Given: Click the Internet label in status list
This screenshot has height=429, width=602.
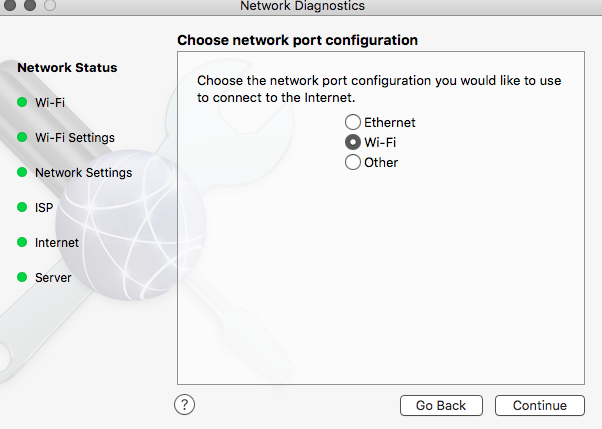Looking at the screenshot, I should point(57,242).
